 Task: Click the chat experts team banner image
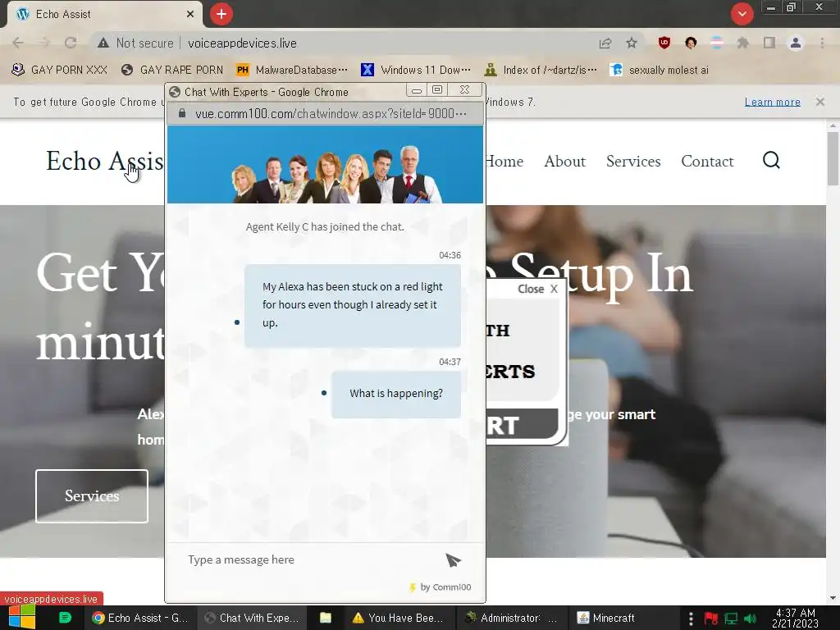click(325, 164)
